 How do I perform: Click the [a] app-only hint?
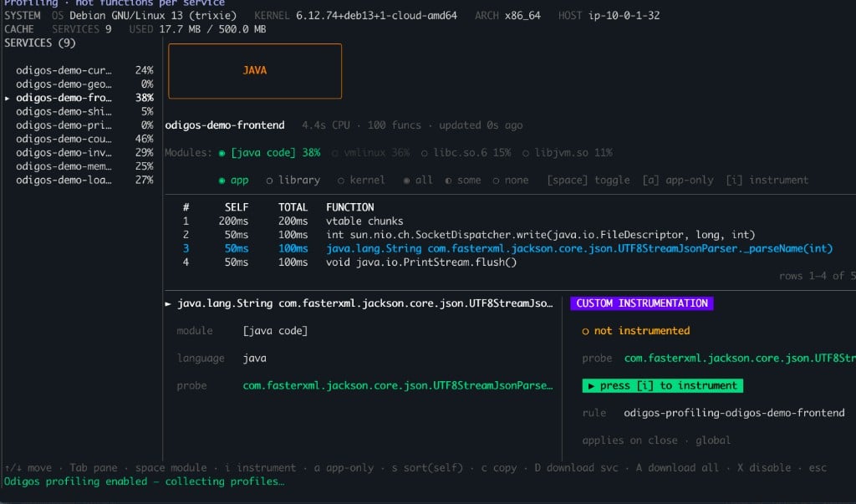click(x=678, y=181)
